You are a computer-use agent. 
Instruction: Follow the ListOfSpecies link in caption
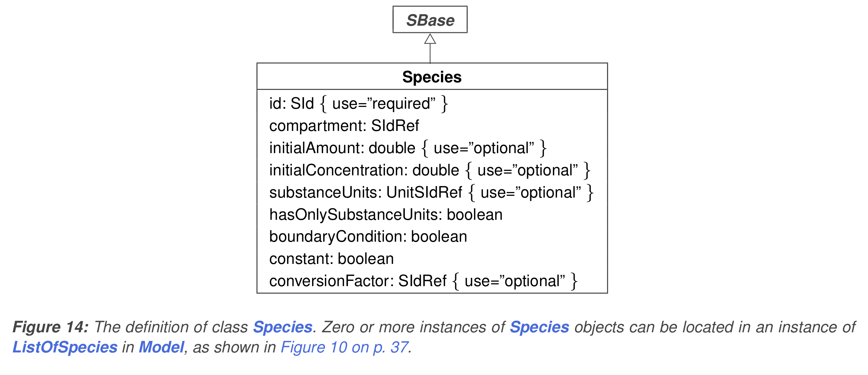(x=65, y=347)
